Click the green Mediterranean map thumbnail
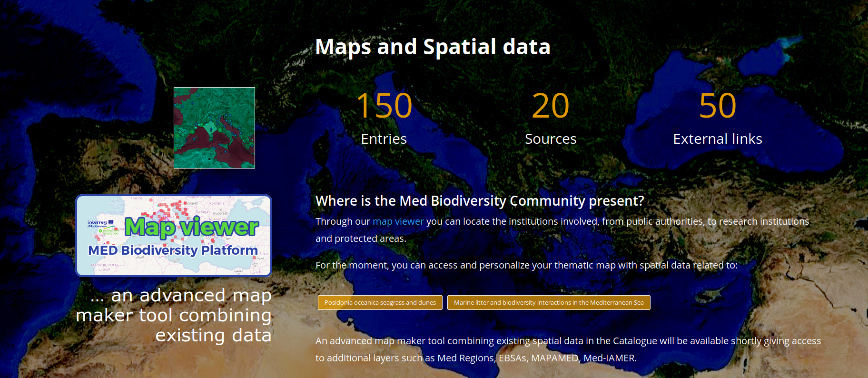The width and height of the screenshot is (868, 378). [x=214, y=128]
